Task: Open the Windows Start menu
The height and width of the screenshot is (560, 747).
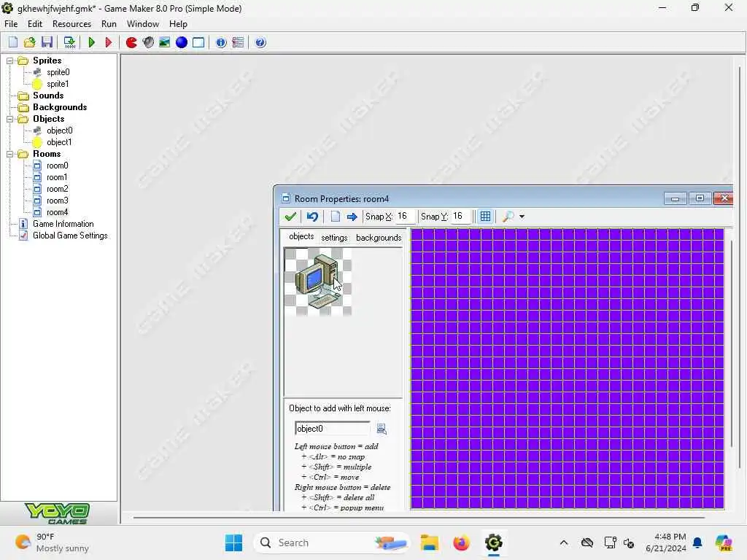Action: 233,542
